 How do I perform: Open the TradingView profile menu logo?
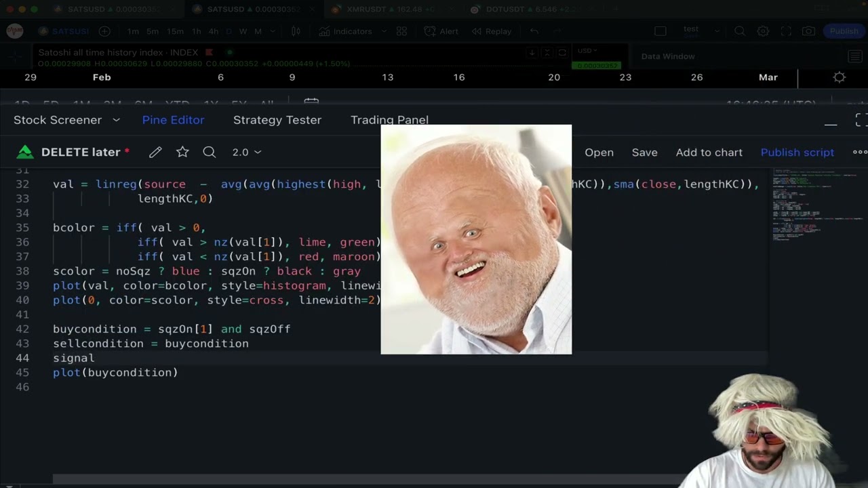pos(15,31)
